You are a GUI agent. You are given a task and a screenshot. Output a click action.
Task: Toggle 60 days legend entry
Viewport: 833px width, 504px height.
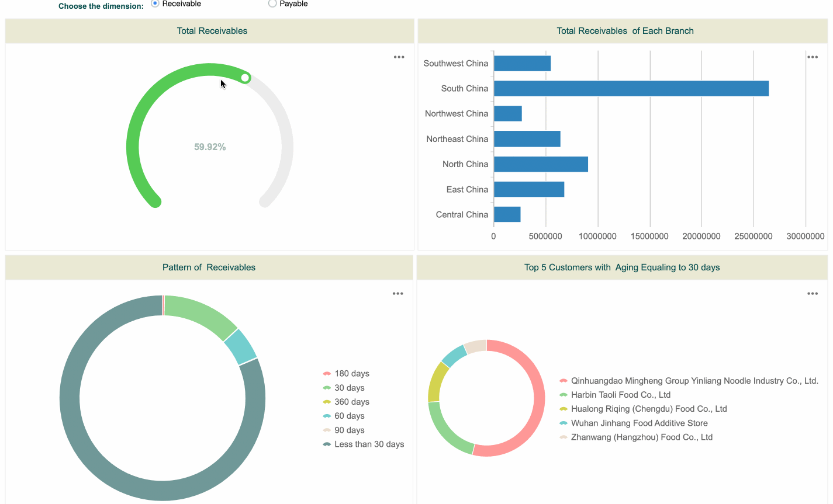coord(344,416)
